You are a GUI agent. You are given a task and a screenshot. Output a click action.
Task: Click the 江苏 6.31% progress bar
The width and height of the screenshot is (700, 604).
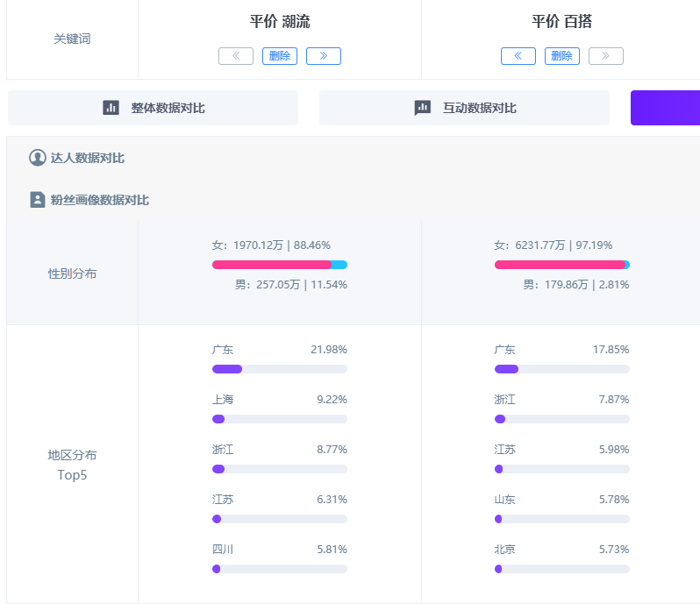tap(280, 519)
